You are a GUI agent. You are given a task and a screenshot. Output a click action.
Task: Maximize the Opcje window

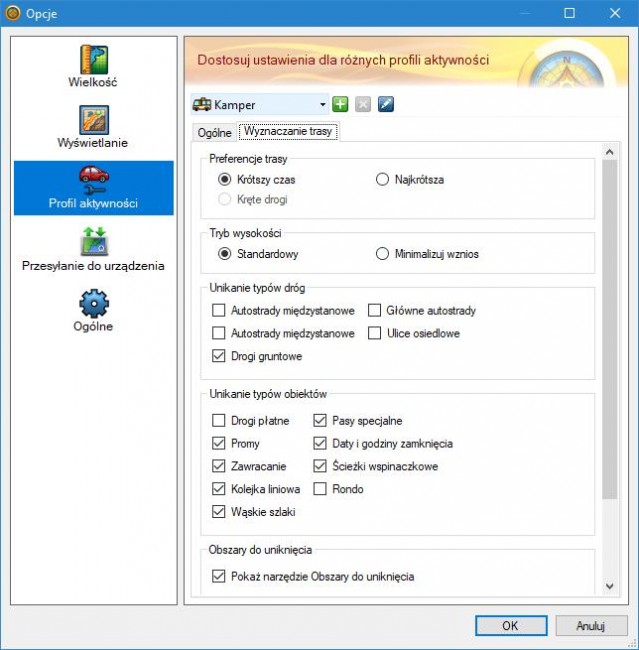570,13
